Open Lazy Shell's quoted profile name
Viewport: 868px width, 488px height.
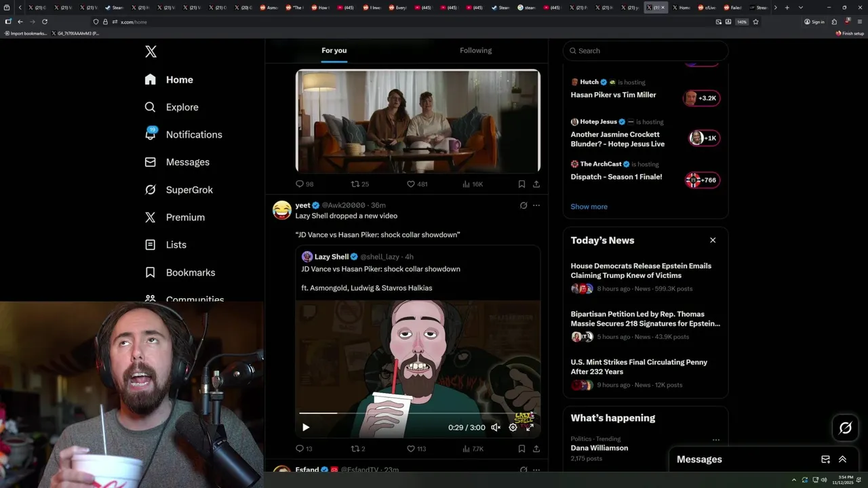click(332, 257)
